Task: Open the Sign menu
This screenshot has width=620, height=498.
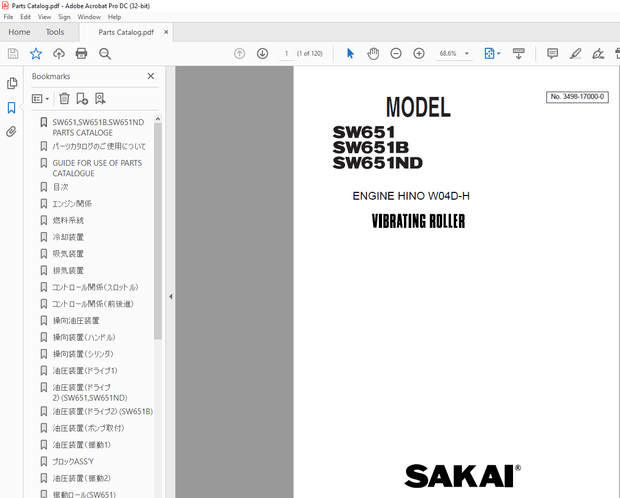Action: click(x=64, y=17)
